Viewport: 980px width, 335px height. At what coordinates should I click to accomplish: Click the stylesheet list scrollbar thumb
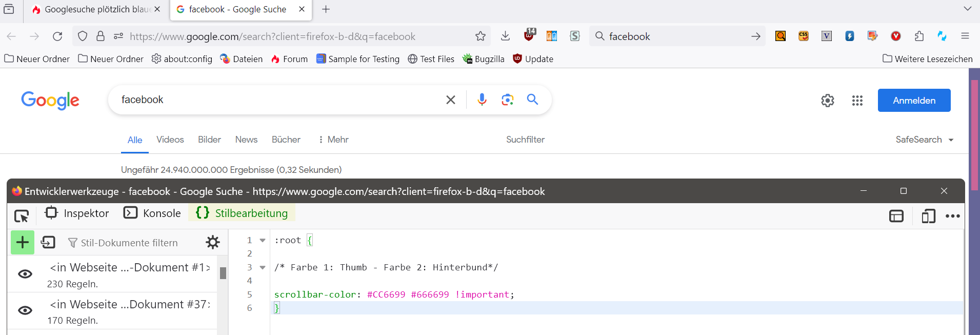(x=223, y=273)
